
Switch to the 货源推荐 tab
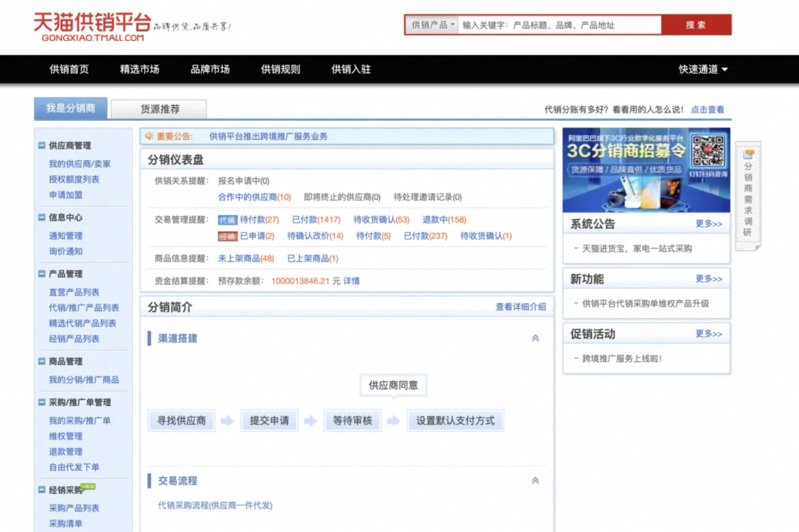point(159,109)
